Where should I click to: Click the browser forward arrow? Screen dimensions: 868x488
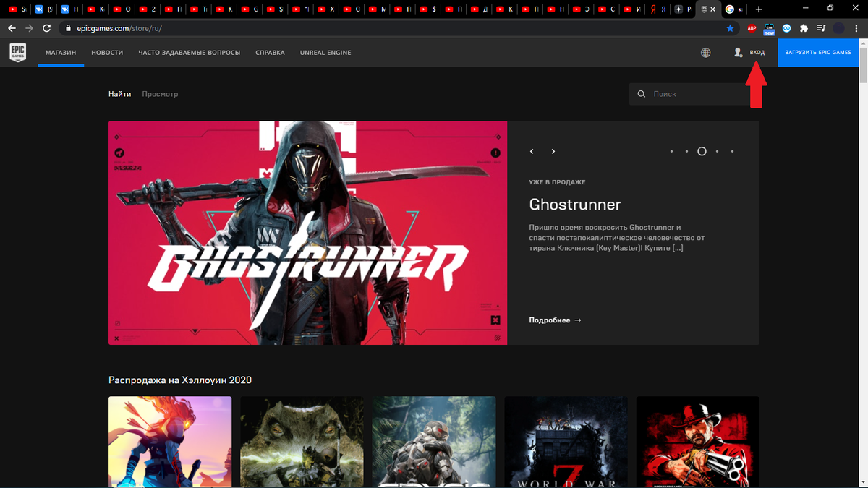(29, 28)
